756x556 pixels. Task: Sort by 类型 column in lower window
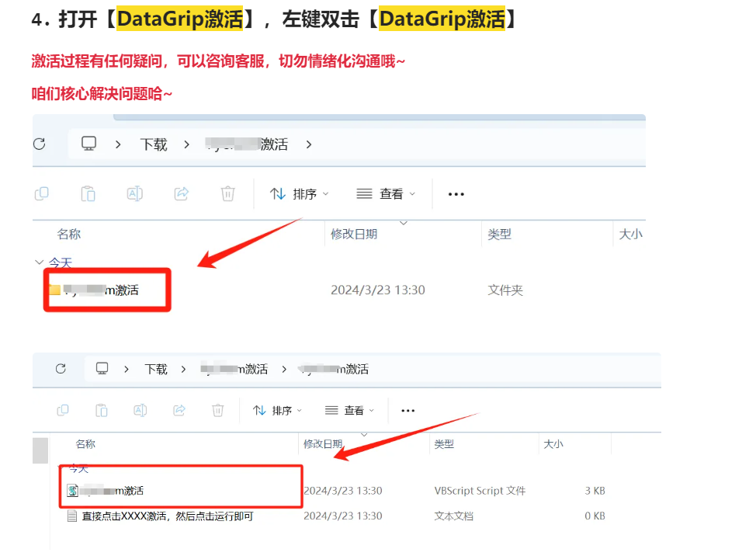coord(444,443)
